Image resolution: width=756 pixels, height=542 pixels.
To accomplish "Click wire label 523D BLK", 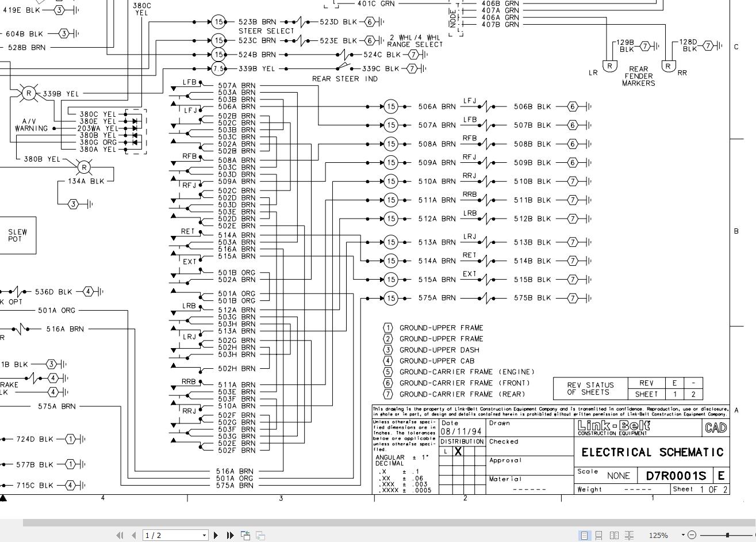I will (339, 22).
